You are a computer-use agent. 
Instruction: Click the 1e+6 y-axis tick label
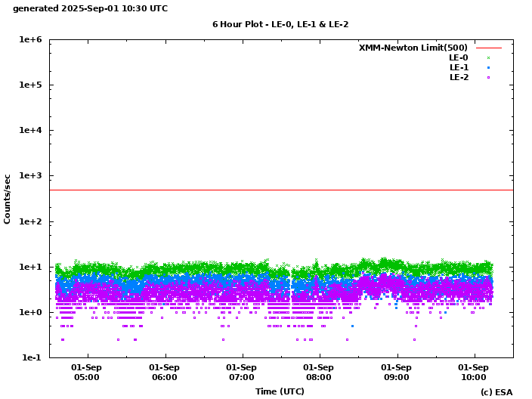pyautogui.click(x=30, y=40)
